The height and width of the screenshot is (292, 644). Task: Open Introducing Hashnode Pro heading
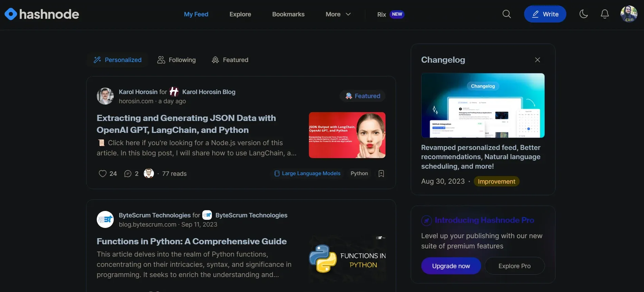(484, 220)
